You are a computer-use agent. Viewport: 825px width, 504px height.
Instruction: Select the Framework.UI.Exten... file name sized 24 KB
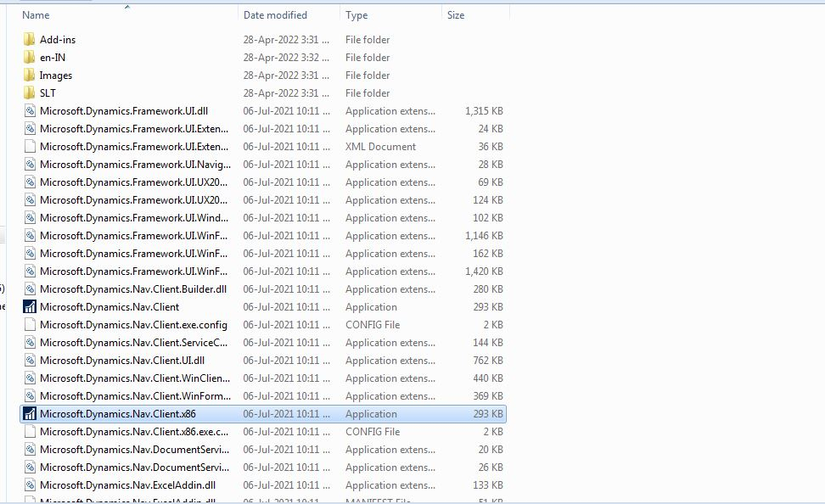point(134,129)
